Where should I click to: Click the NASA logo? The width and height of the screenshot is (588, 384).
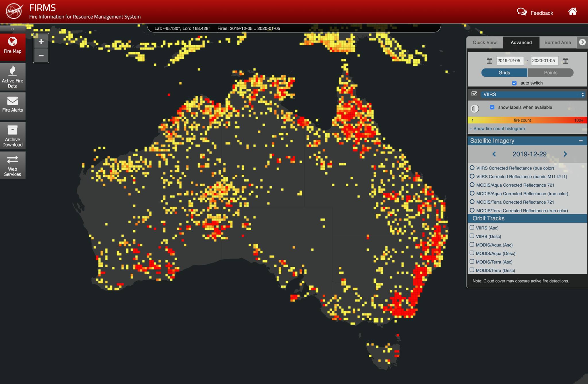[x=14, y=11]
